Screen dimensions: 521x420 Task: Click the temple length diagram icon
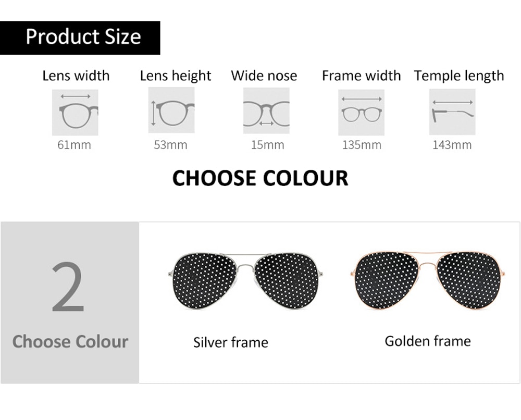tap(452, 112)
